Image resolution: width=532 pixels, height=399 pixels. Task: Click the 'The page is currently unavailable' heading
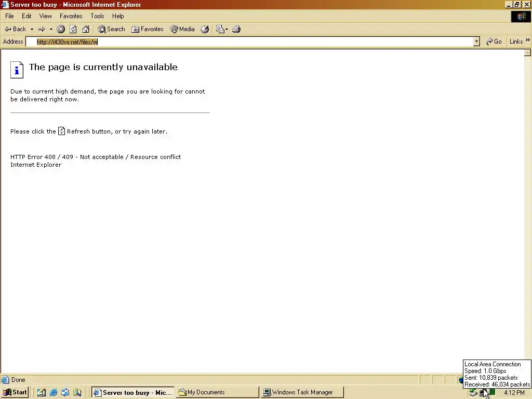103,67
